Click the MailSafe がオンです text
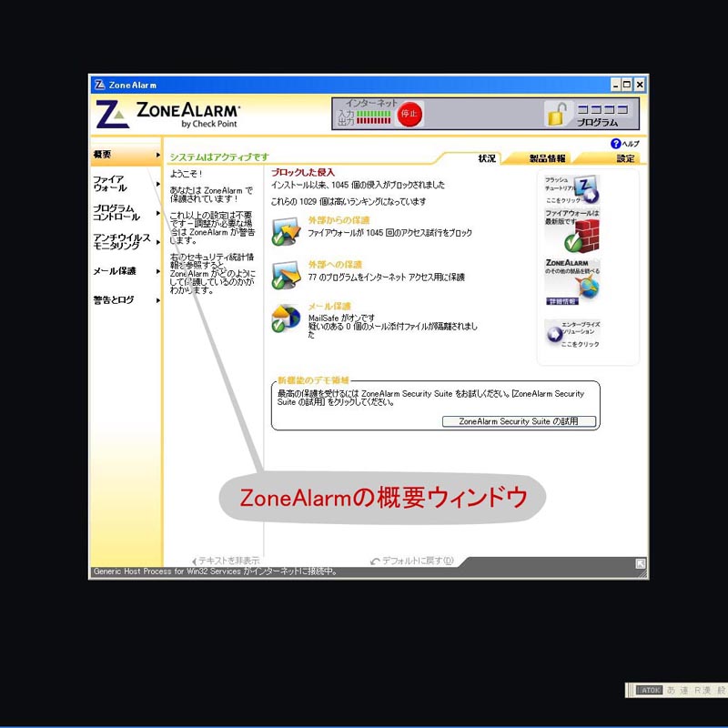The width and height of the screenshot is (728, 728). tap(341, 318)
